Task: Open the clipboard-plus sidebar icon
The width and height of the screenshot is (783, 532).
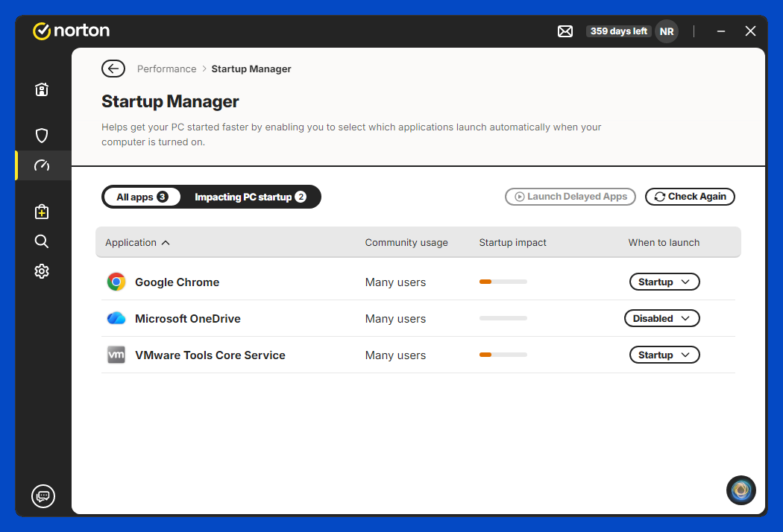Action: click(42, 212)
